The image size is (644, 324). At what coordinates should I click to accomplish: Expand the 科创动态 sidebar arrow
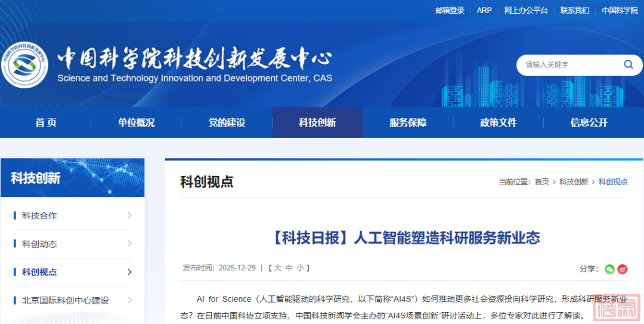pyautogui.click(x=129, y=243)
